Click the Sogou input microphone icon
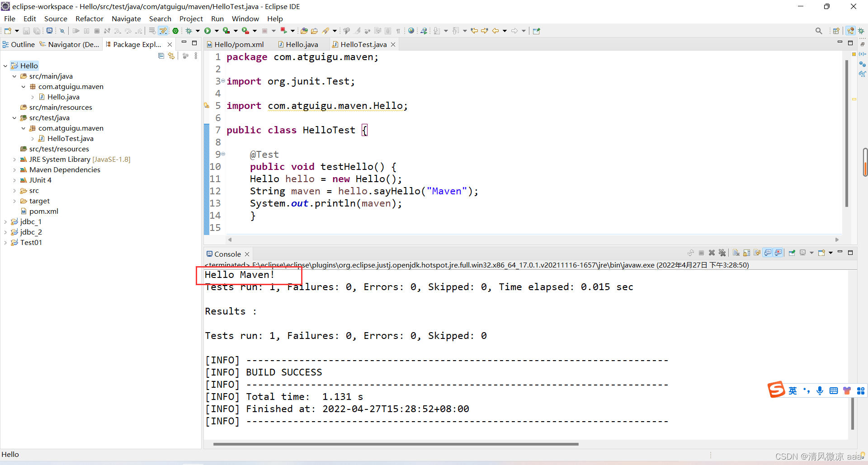868x465 pixels. tap(820, 390)
